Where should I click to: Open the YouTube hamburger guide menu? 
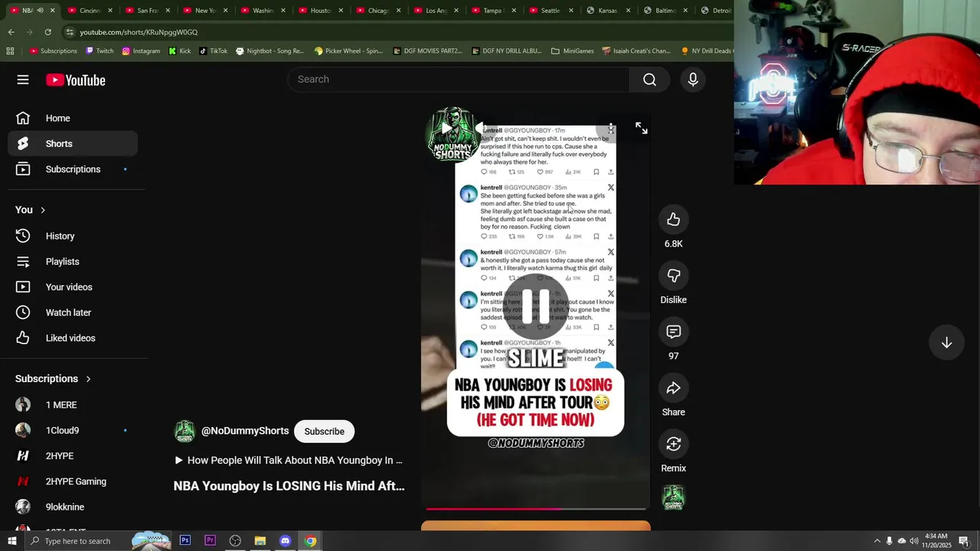[x=23, y=80]
